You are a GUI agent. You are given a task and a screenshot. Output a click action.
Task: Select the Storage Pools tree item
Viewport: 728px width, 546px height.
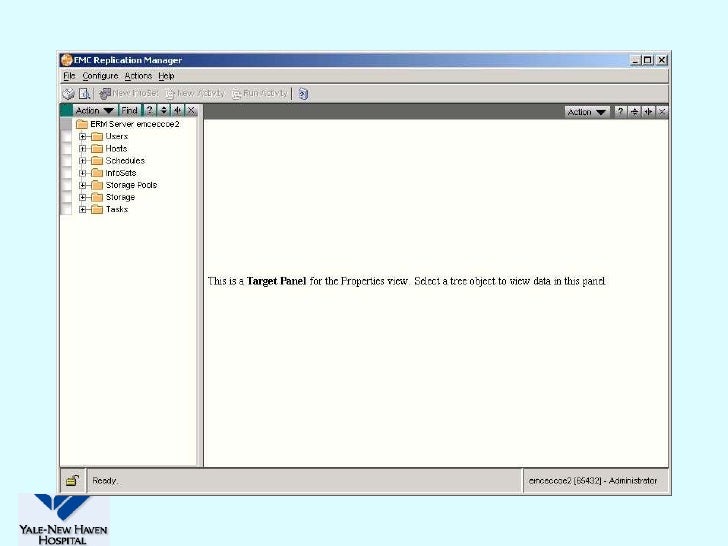(x=131, y=185)
